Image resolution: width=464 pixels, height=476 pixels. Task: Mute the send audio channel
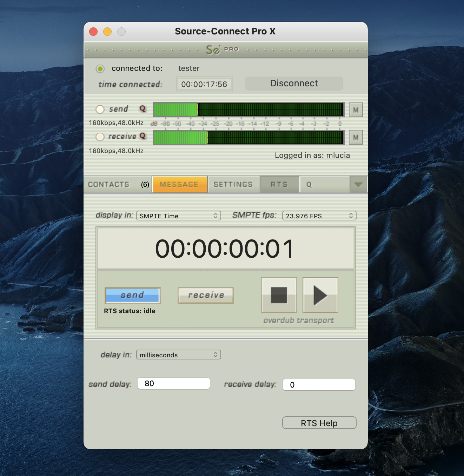coord(356,110)
